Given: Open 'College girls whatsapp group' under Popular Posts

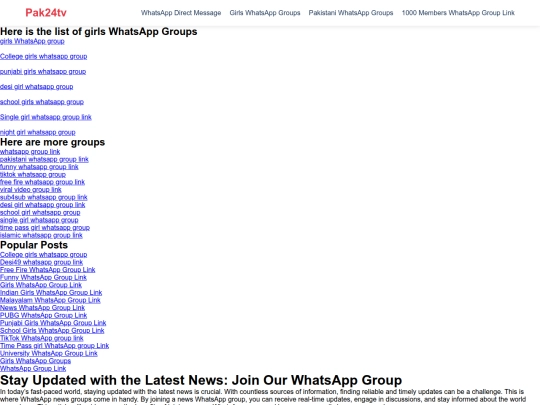Looking at the screenshot, I should tap(43, 255).
